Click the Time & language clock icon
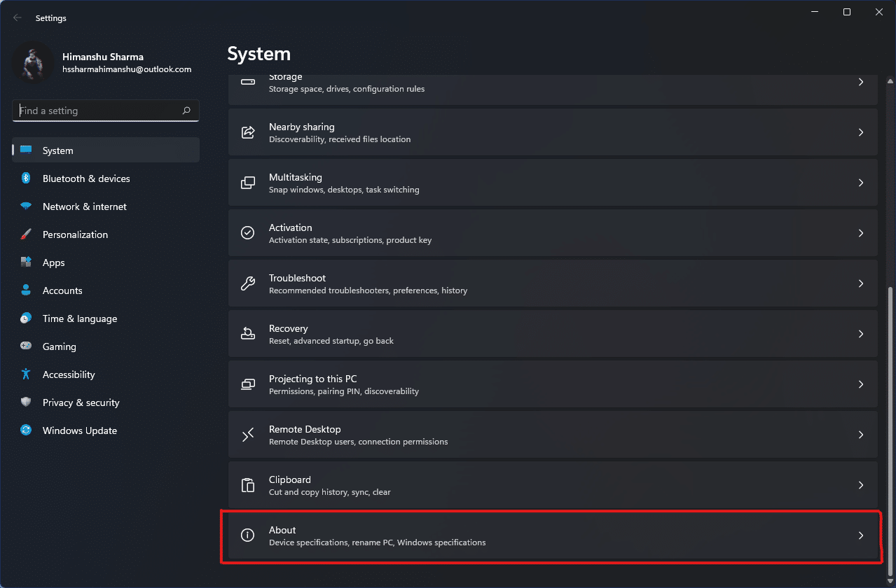This screenshot has height=588, width=896. 26,318
